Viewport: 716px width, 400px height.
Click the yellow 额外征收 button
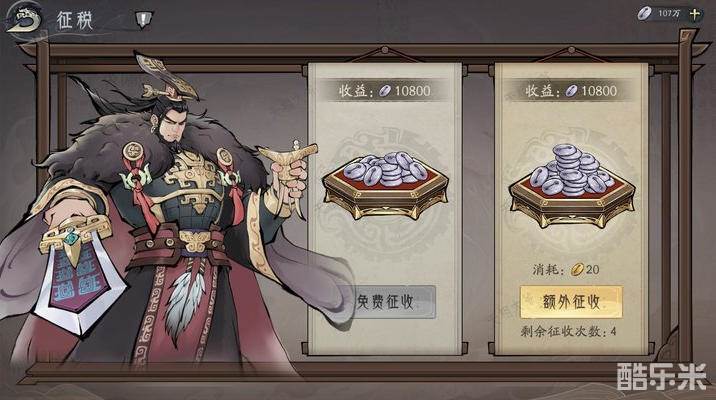[x=571, y=302]
